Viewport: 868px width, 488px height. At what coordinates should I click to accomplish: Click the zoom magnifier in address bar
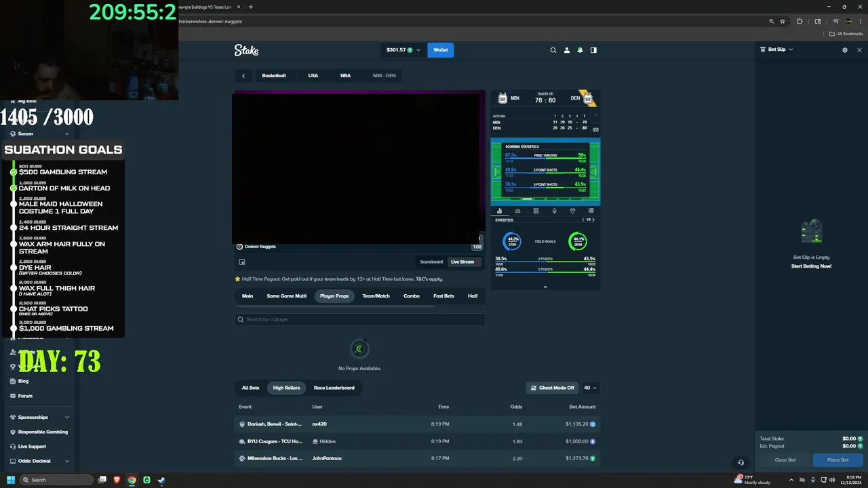click(771, 22)
